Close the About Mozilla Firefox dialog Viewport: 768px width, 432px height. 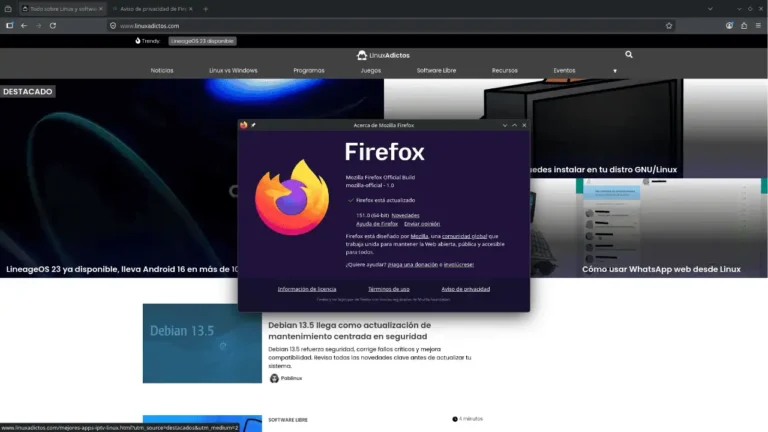[524, 125]
